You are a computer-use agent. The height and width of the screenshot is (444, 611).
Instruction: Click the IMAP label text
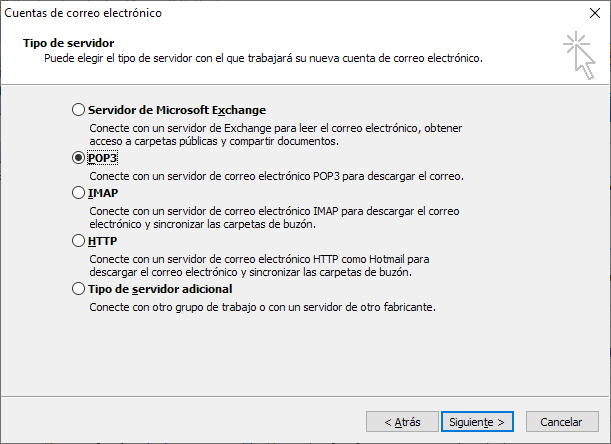(x=103, y=193)
